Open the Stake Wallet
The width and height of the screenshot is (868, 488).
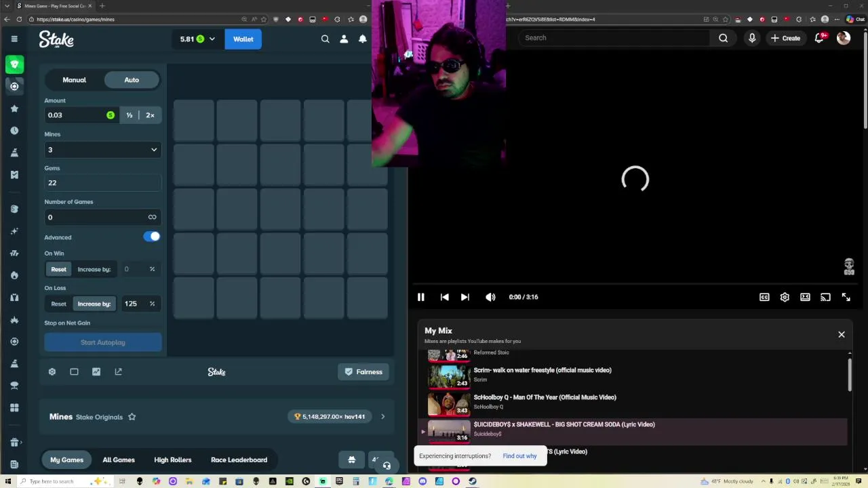click(243, 39)
